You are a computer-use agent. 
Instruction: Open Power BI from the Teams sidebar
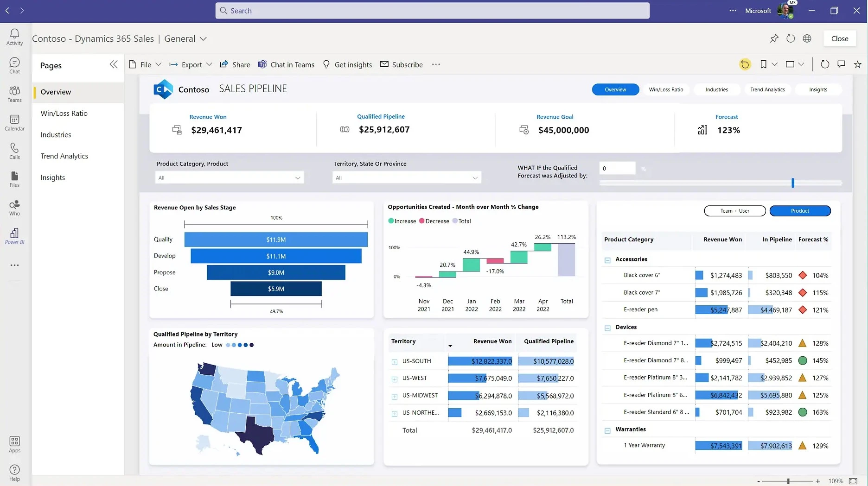[14, 235]
